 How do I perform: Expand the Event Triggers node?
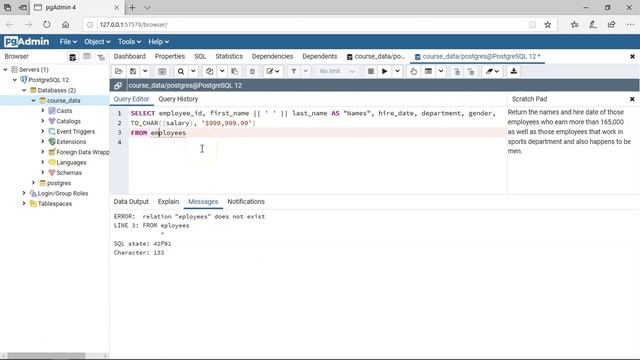(43, 131)
